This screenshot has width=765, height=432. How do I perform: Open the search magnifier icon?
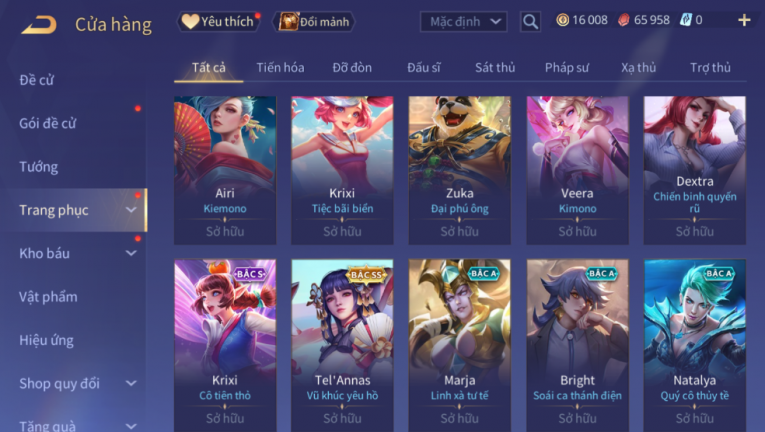click(x=530, y=21)
